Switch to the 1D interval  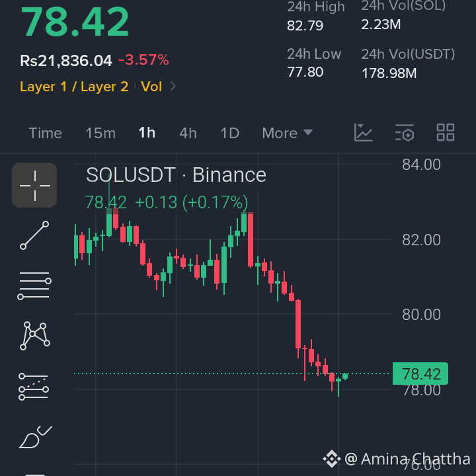tap(230, 134)
